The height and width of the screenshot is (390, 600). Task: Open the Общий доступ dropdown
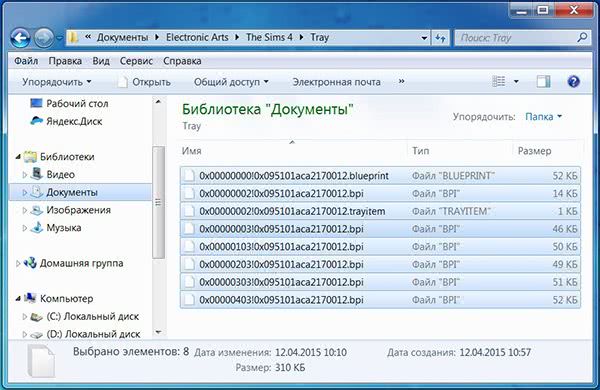tap(231, 82)
